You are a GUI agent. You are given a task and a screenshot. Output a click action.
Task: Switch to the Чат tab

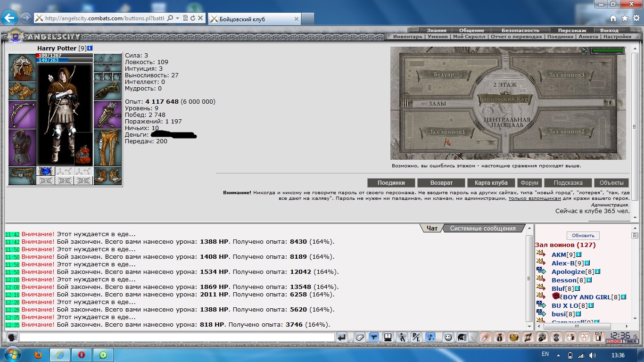(432, 228)
